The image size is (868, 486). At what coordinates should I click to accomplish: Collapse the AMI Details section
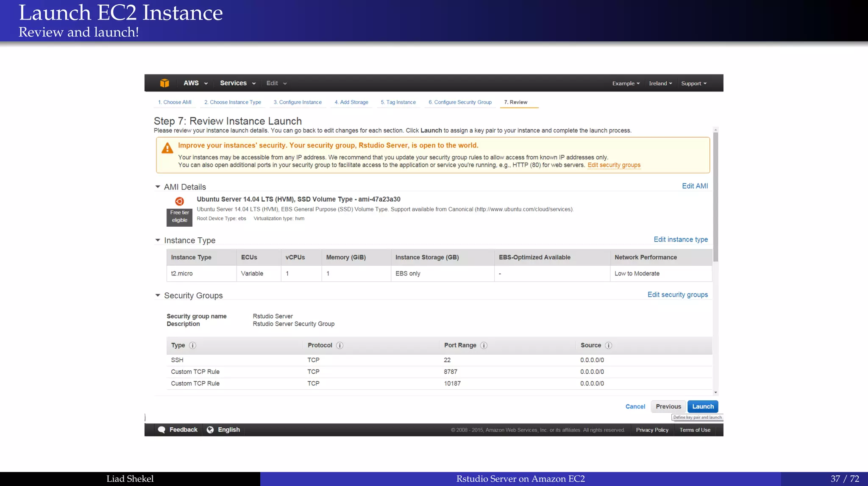coord(158,187)
